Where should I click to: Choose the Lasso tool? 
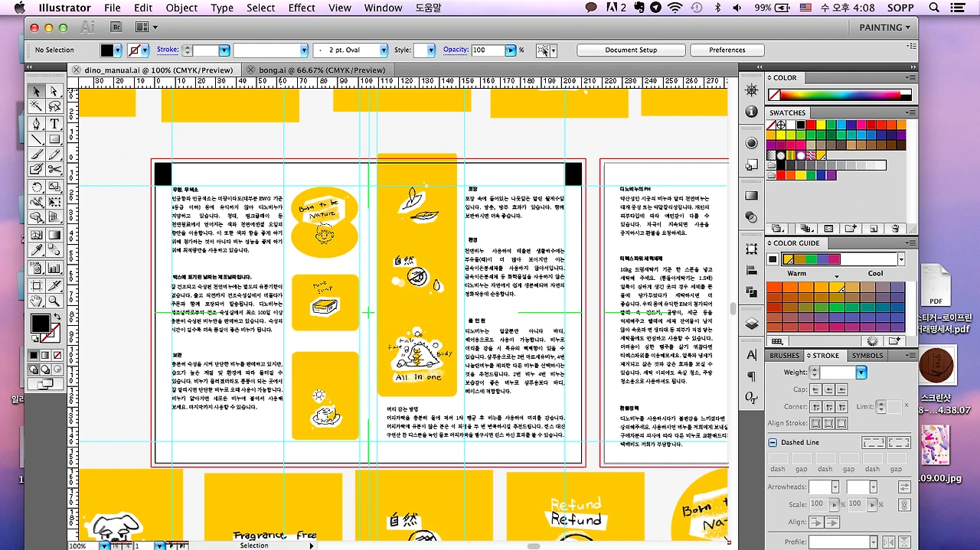(x=54, y=107)
